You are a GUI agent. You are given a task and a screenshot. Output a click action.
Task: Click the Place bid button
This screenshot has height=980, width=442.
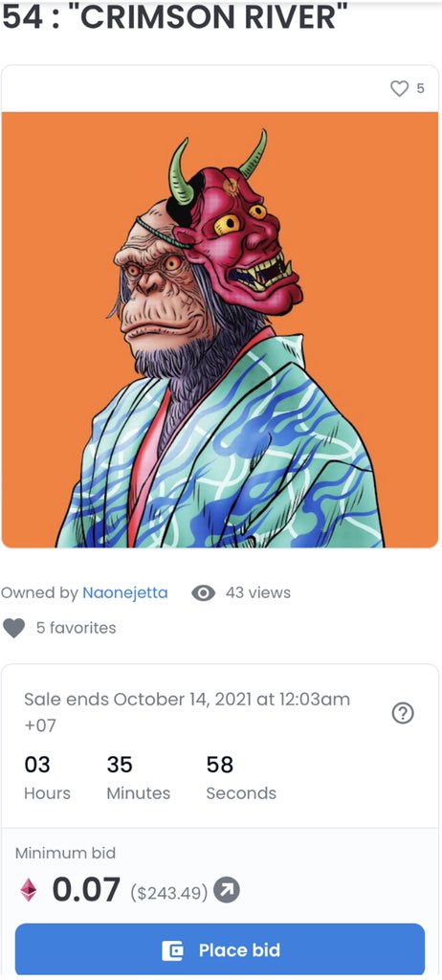coord(220,950)
